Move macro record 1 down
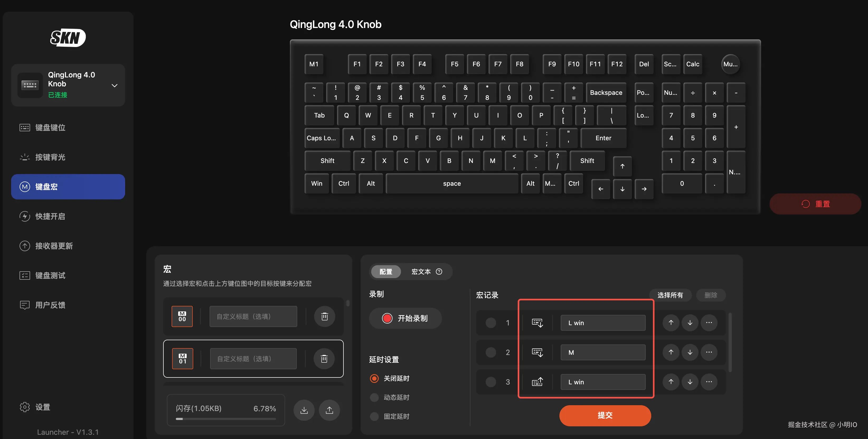The image size is (868, 439). pyautogui.click(x=690, y=323)
